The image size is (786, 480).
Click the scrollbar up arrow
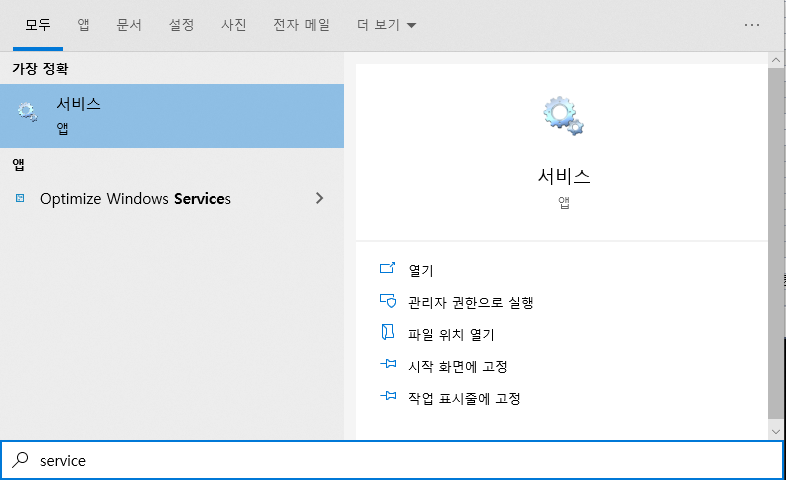tap(776, 60)
